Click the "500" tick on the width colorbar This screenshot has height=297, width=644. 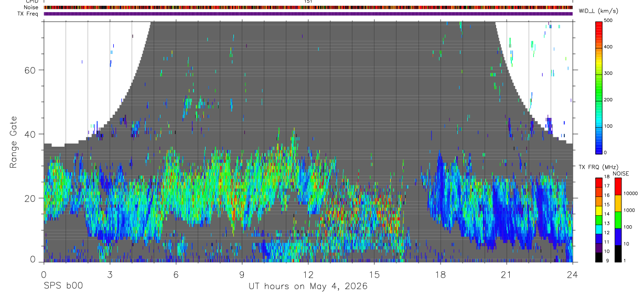coord(609,20)
